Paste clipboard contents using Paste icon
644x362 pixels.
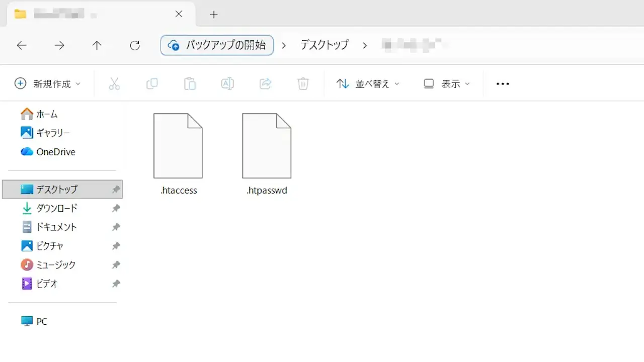click(x=190, y=83)
